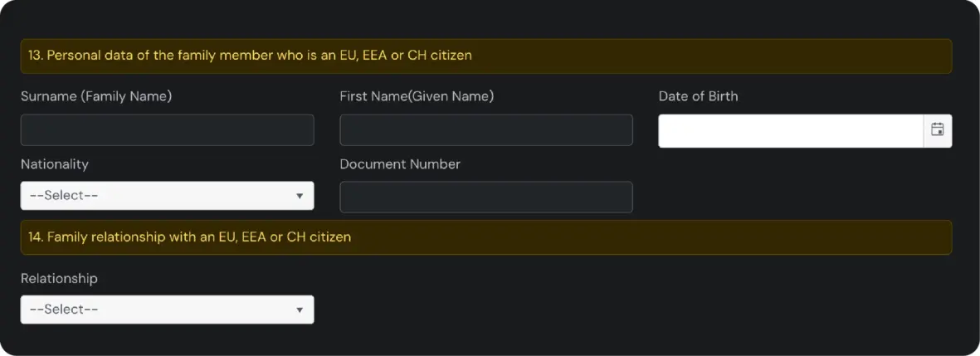Click the Surname (Family Name) label
The height and width of the screenshot is (356, 980).
click(96, 96)
